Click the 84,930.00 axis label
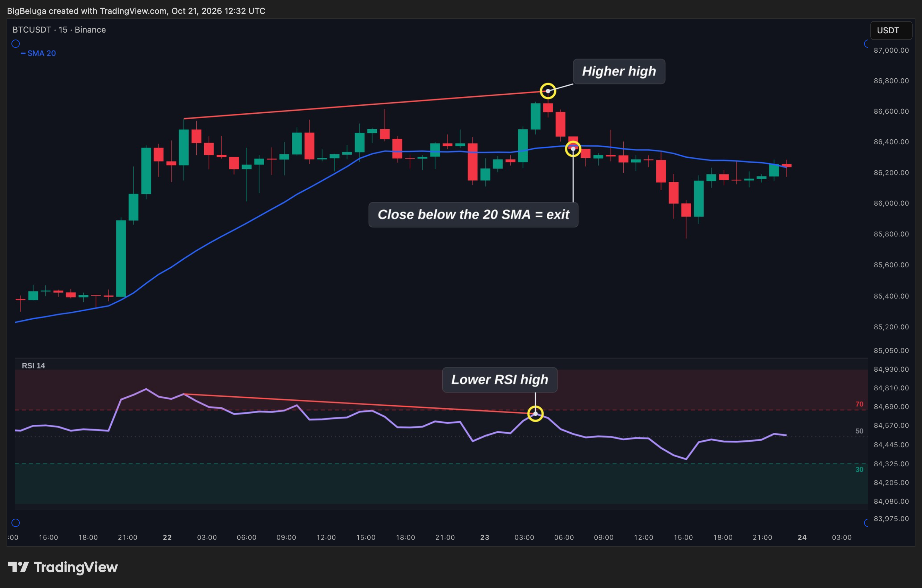The width and height of the screenshot is (922, 588). point(891,370)
